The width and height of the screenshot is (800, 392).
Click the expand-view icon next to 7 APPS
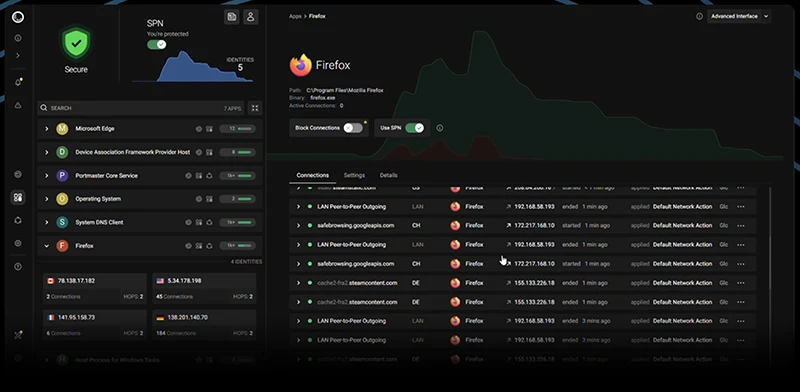click(255, 108)
